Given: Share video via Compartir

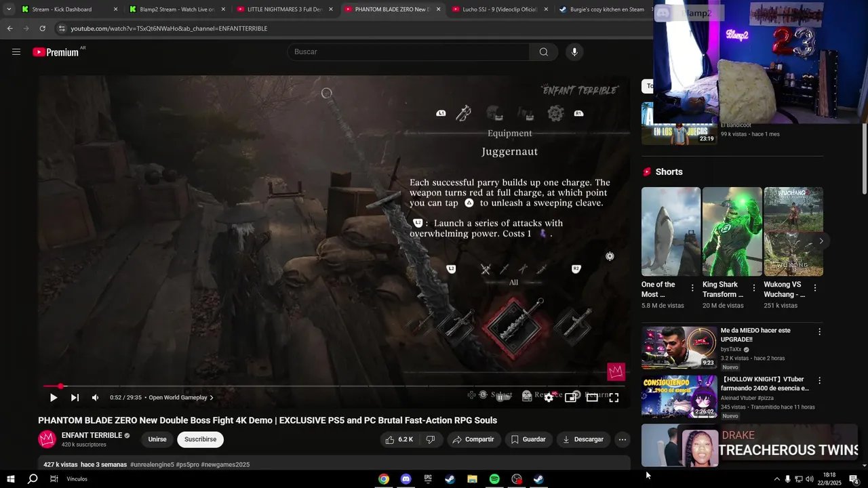Looking at the screenshot, I should (473, 439).
